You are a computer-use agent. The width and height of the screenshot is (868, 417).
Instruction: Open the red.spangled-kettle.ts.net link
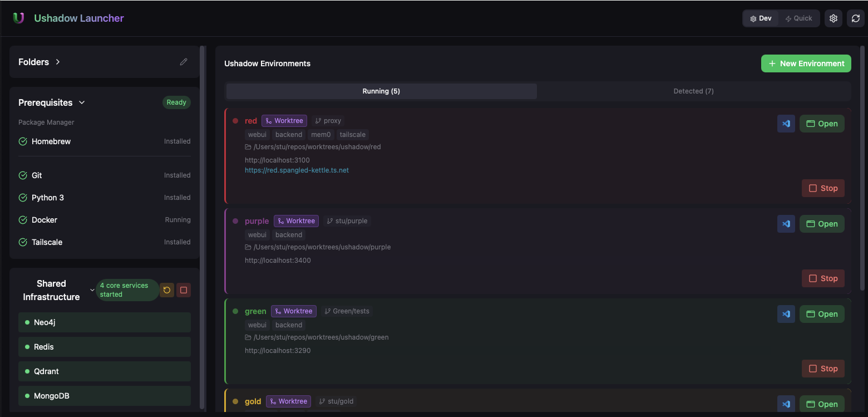[297, 170]
